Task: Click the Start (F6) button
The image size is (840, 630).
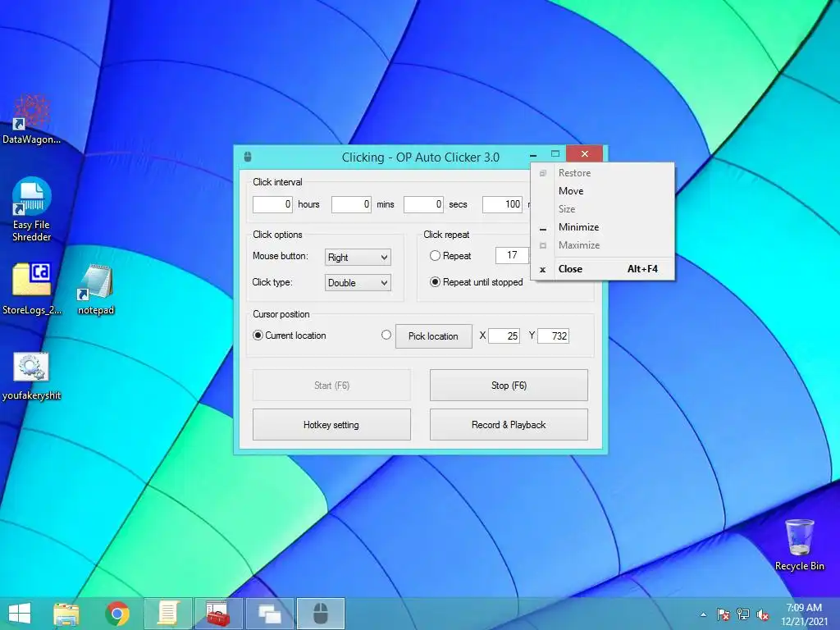Action: (331, 386)
